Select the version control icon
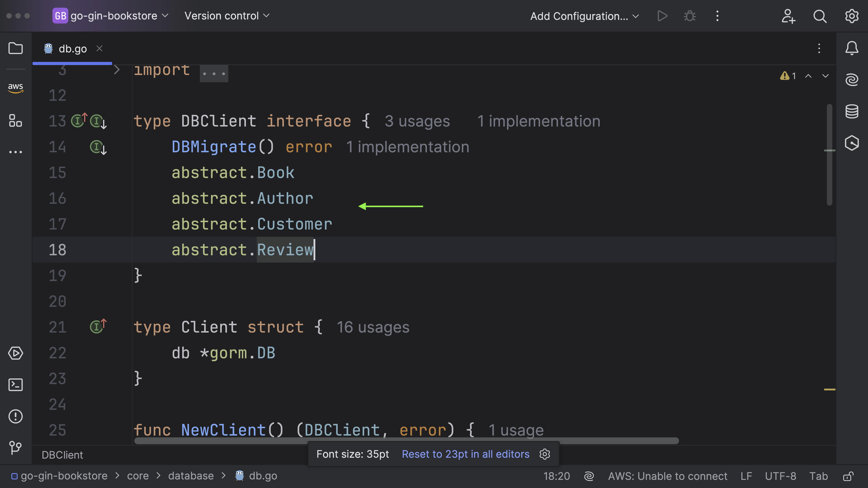868x488 pixels. (16, 448)
